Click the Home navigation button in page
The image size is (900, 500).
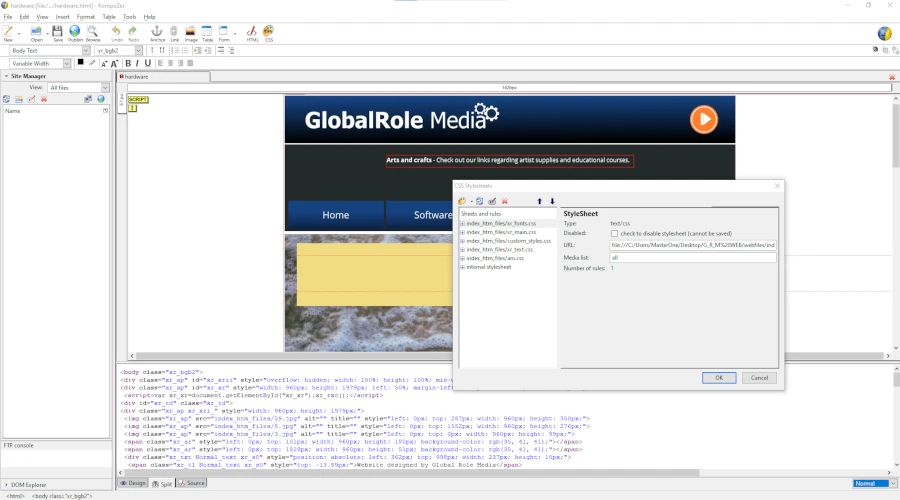335,215
